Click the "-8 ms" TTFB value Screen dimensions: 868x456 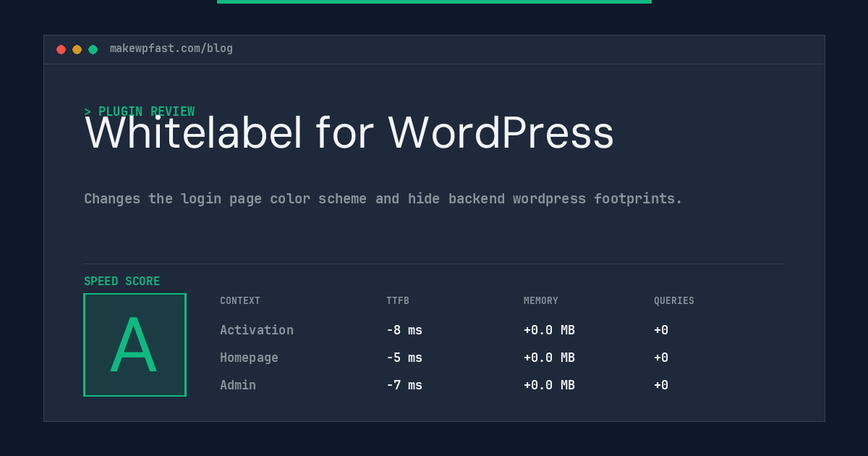[x=404, y=330]
